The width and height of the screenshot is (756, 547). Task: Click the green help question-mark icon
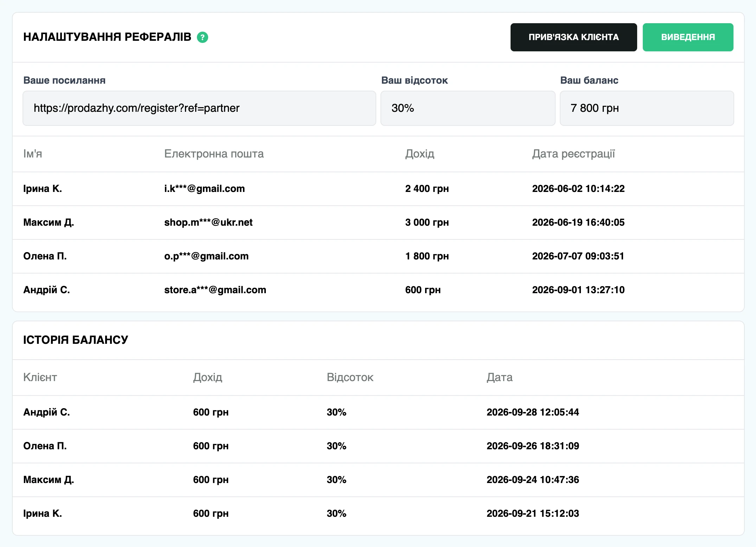point(203,37)
